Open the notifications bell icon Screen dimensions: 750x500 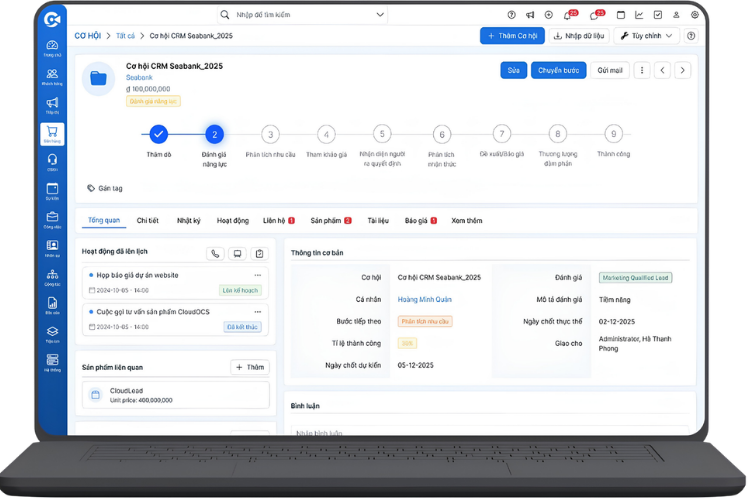[x=568, y=15]
